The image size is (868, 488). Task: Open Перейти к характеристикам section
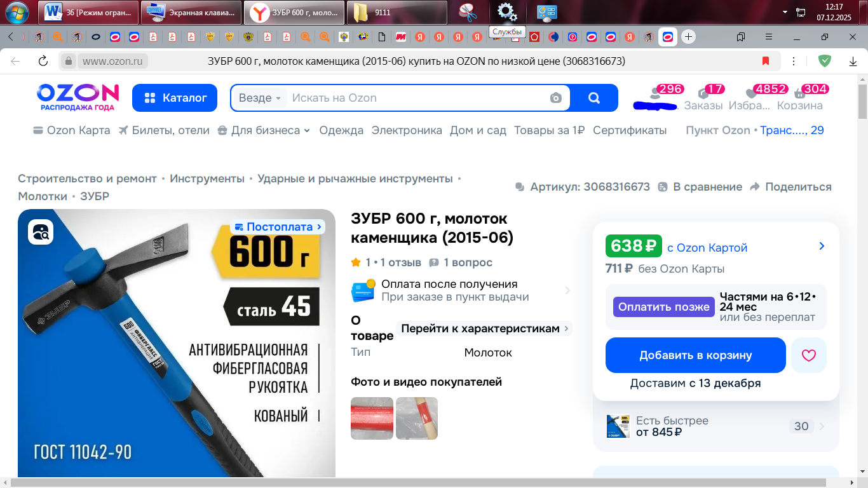(x=481, y=329)
